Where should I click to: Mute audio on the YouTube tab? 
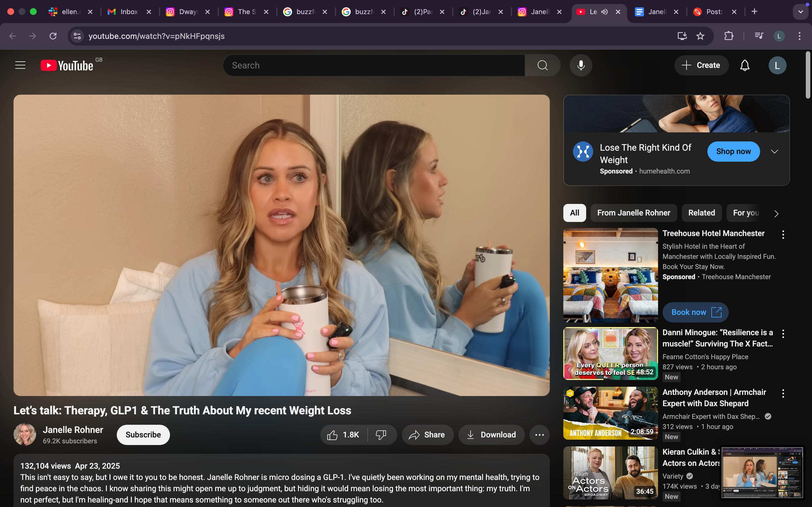[x=604, y=12]
